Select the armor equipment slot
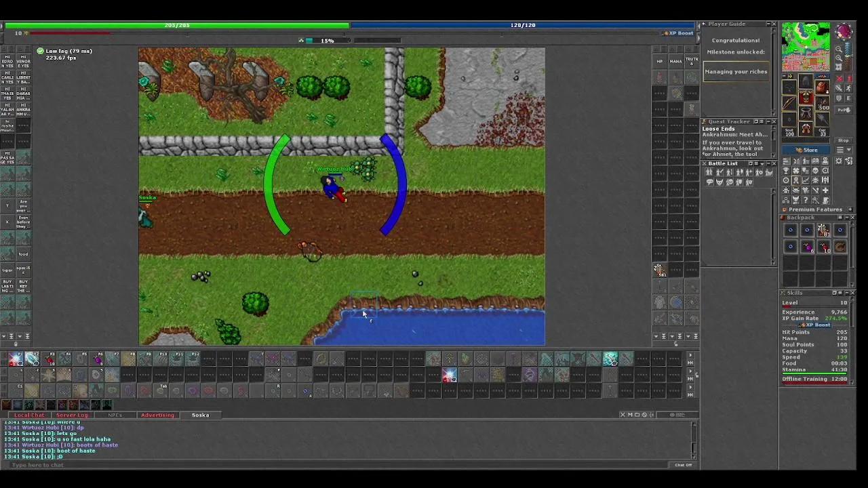Viewport: 868px width, 488px height. pos(806,97)
